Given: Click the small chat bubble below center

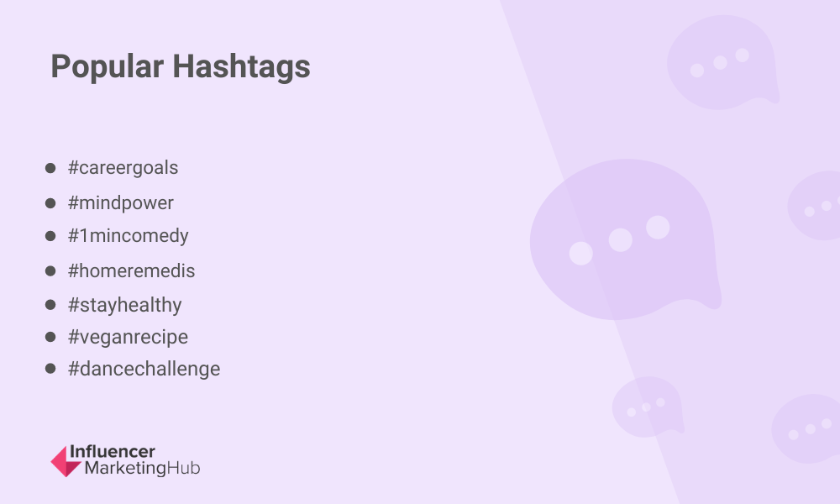Looking at the screenshot, I should pos(648,407).
